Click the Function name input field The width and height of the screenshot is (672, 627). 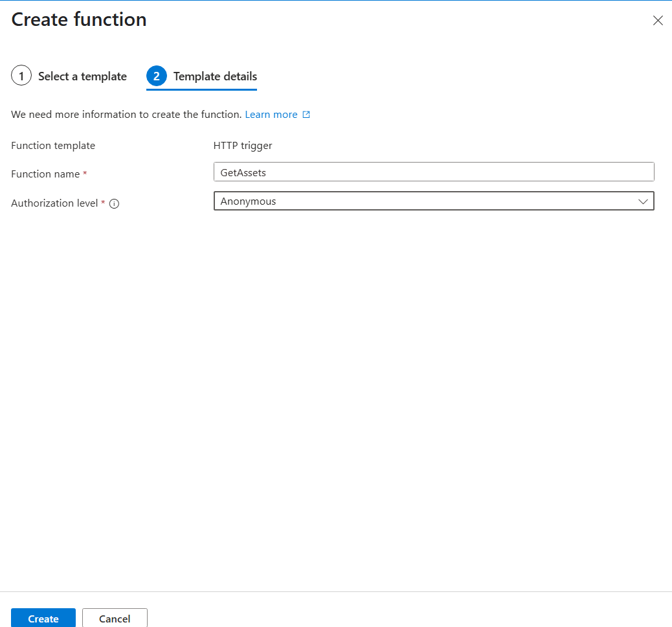pos(434,172)
